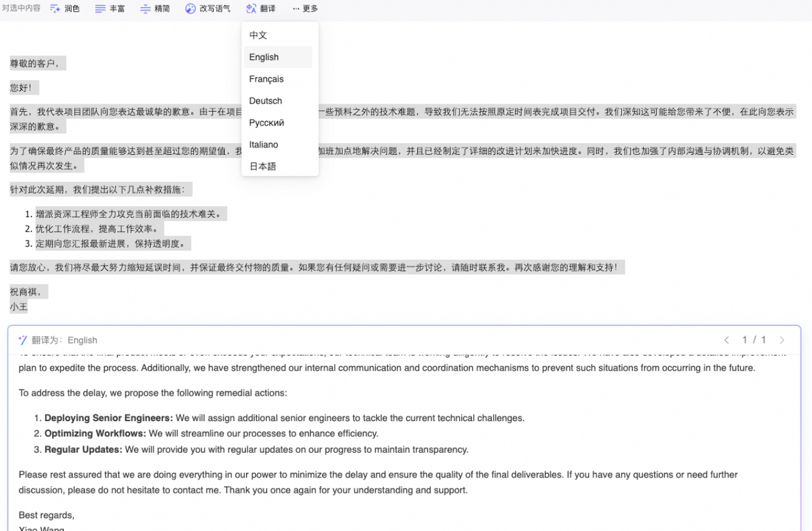Click the sparkle icon beside 翻译为

point(23,340)
